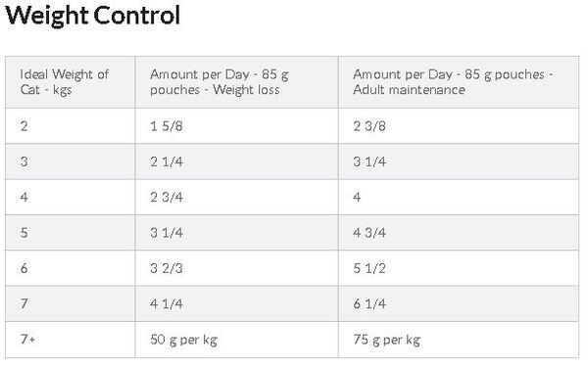Click the 3 1/4 maintenance value in 3 kg row
588x368 pixels.
click(369, 161)
